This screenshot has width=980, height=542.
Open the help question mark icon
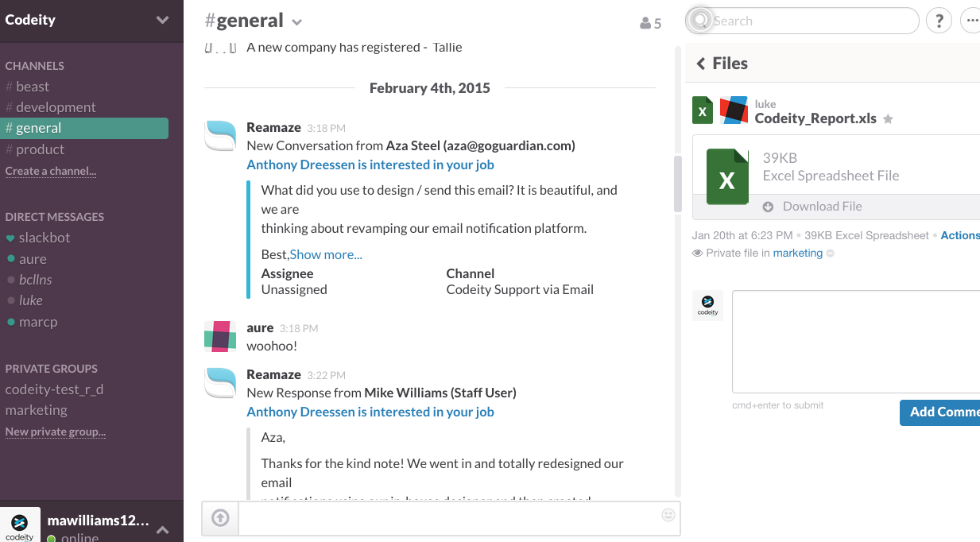(x=939, y=21)
